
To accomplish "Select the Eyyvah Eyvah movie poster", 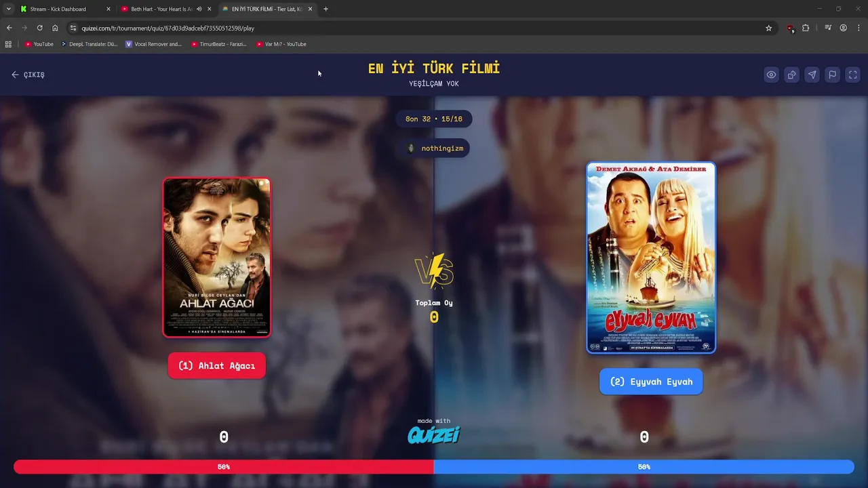I will tap(651, 258).
